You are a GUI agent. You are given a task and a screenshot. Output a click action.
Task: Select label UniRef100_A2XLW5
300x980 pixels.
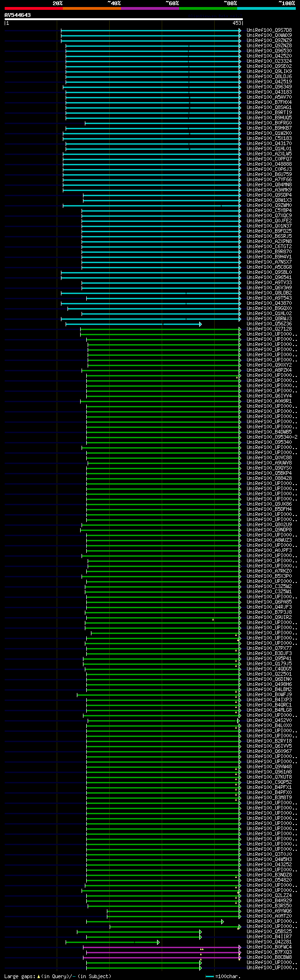(x=269, y=154)
